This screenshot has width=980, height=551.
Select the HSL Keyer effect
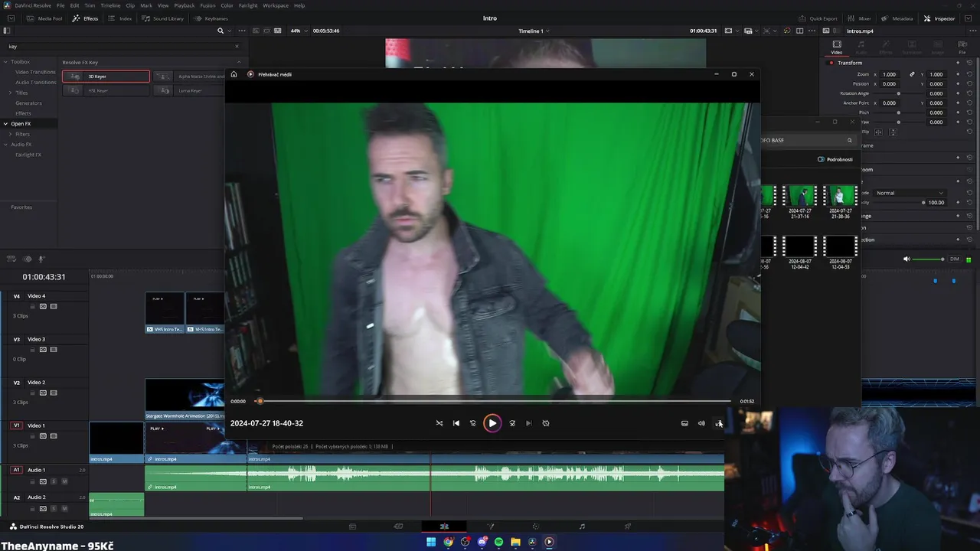[106, 90]
